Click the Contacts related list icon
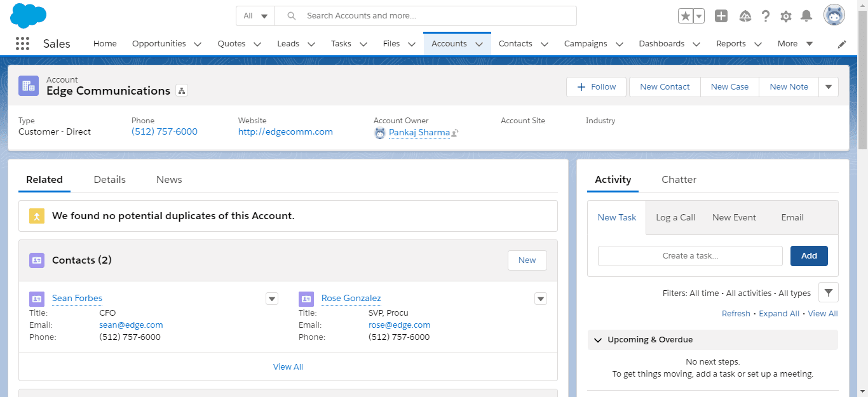This screenshot has height=397, width=868. click(37, 260)
